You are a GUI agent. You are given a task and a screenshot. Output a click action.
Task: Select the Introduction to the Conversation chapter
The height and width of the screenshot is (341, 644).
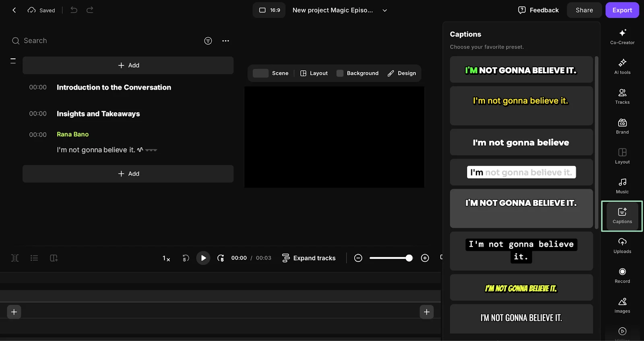click(x=114, y=87)
